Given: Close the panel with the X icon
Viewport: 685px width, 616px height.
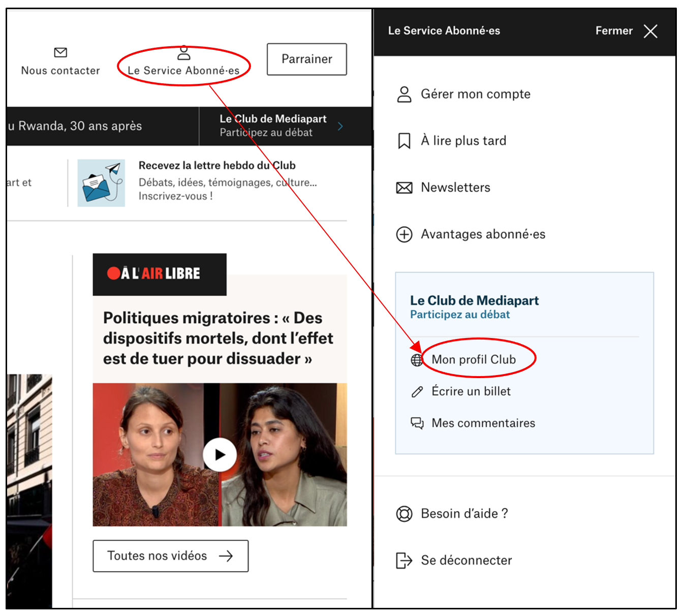Looking at the screenshot, I should [650, 32].
